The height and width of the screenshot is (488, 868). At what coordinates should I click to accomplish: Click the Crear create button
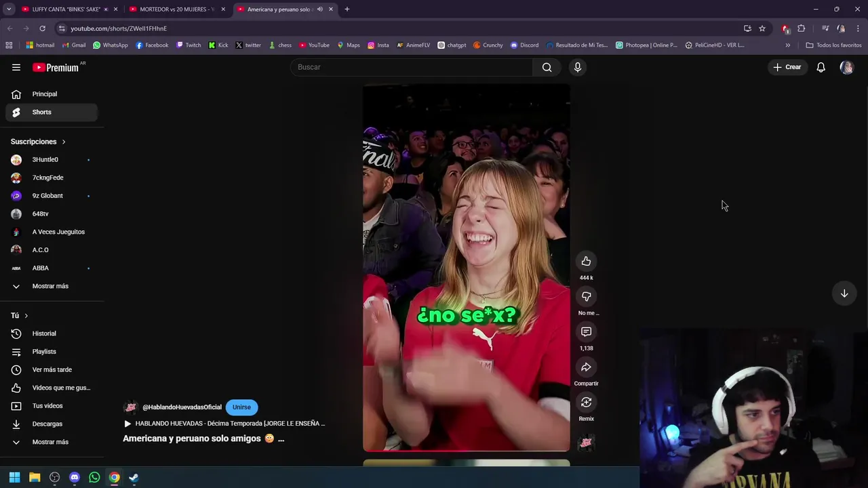(787, 67)
